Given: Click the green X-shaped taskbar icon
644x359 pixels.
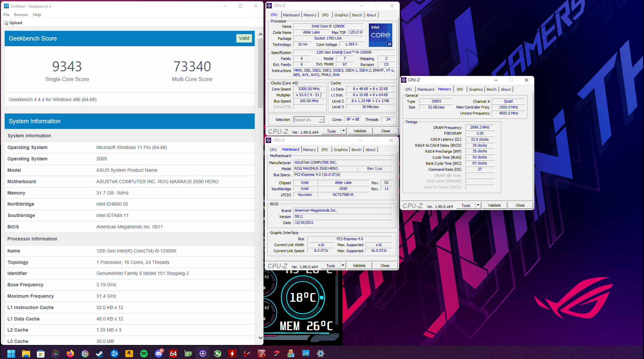Looking at the screenshot, I should (x=218, y=353).
